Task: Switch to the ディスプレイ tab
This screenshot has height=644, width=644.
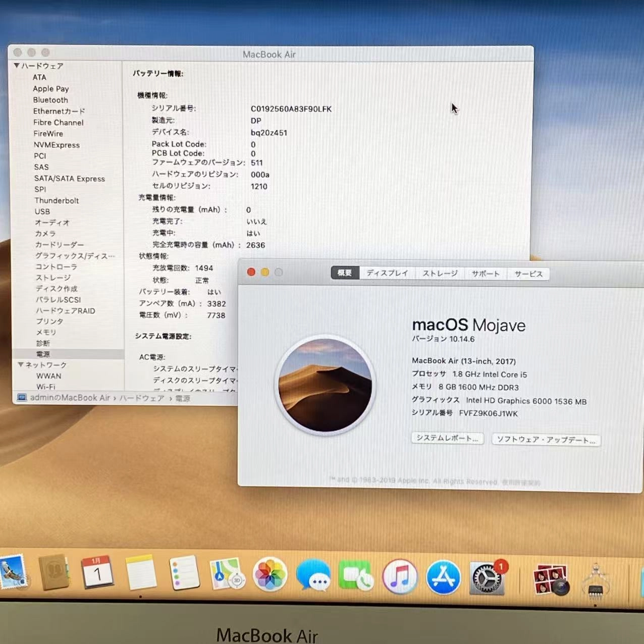Action: point(387,273)
